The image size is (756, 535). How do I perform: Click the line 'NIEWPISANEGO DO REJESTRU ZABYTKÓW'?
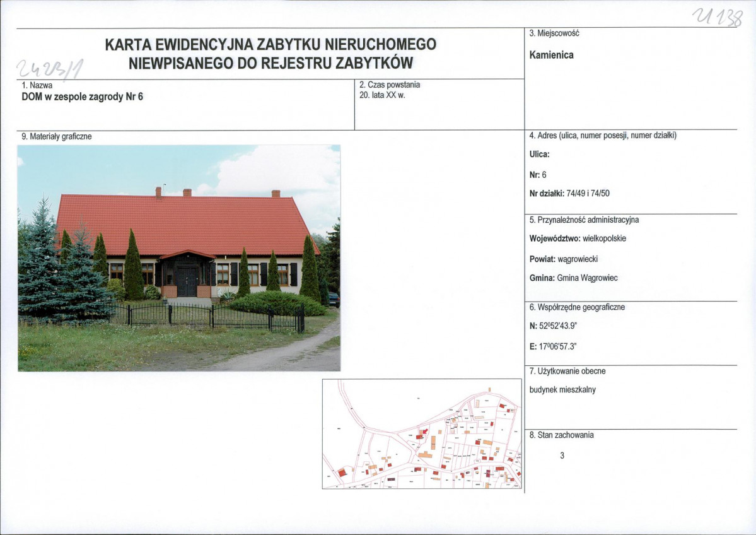(x=270, y=63)
